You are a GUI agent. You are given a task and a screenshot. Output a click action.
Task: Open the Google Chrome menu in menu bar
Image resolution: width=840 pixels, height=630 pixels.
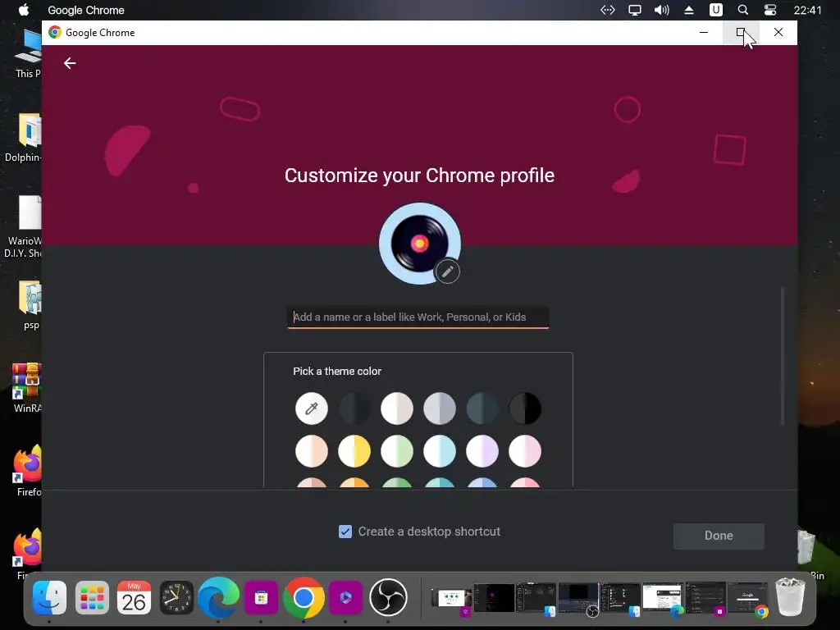coord(85,10)
